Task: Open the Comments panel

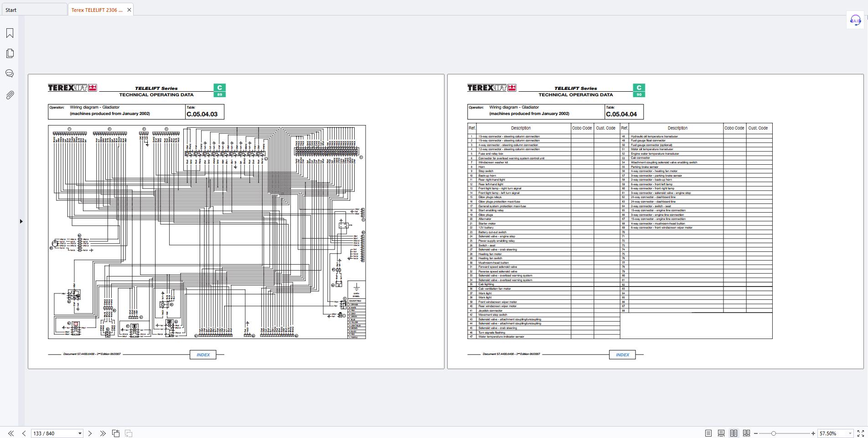Action: click(x=10, y=73)
